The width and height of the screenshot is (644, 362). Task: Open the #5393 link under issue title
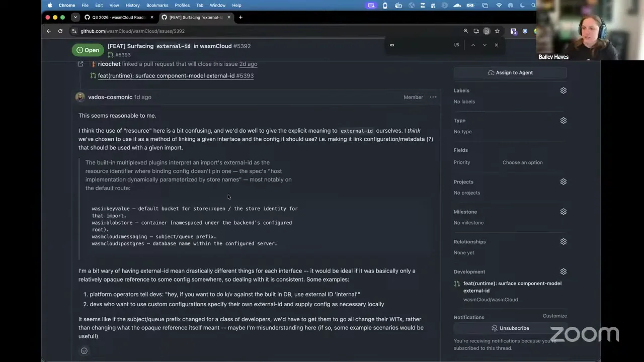pyautogui.click(x=123, y=55)
